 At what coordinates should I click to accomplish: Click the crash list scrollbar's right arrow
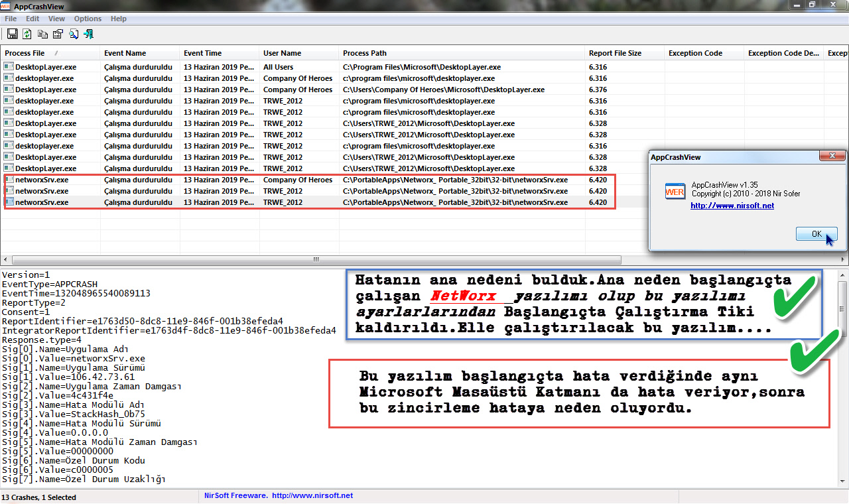pyautogui.click(x=842, y=259)
